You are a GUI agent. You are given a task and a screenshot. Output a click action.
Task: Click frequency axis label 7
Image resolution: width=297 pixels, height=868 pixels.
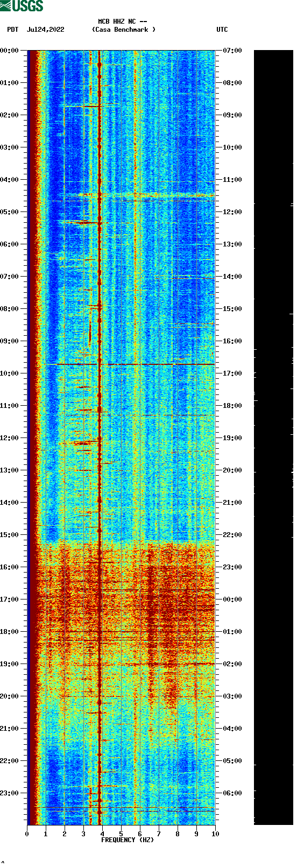click(159, 834)
